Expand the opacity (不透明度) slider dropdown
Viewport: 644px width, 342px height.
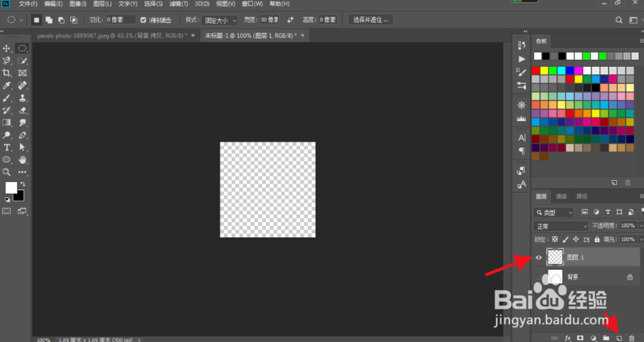641,226
